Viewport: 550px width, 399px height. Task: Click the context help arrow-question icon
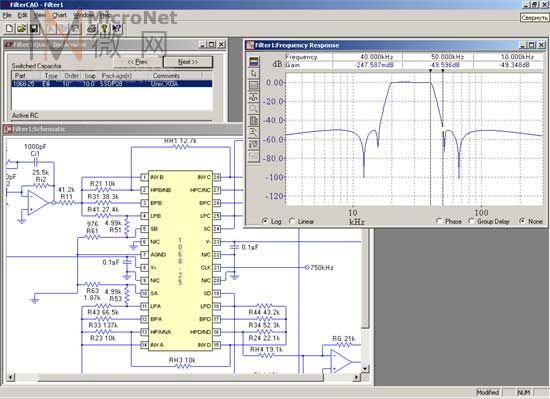pos(116,28)
